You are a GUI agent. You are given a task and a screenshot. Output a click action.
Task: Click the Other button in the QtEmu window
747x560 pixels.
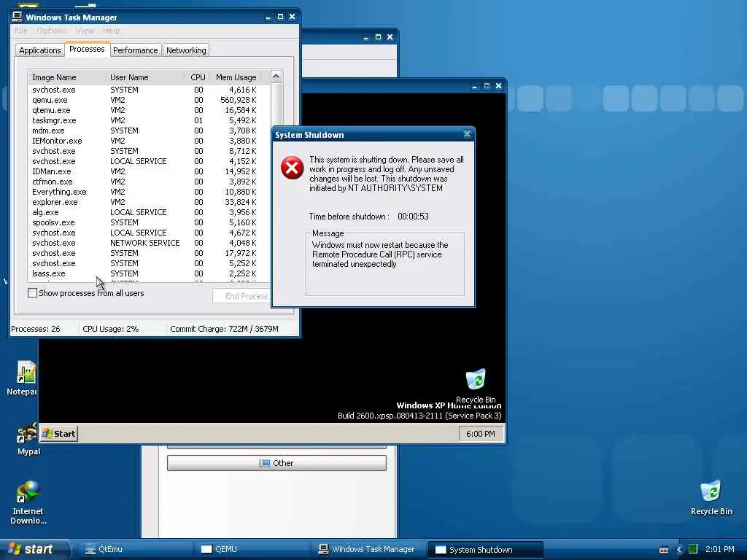point(276,463)
